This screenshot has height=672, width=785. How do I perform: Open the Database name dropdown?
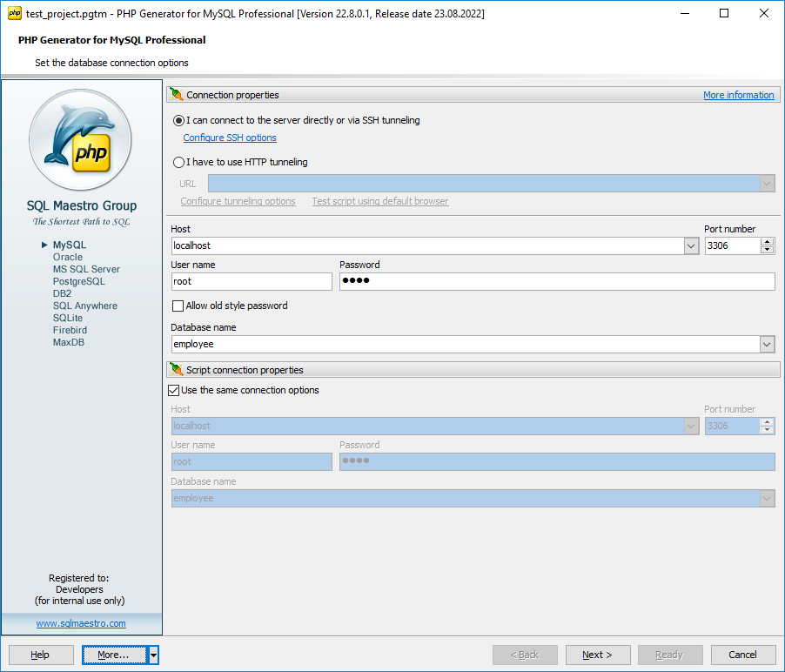click(x=767, y=345)
